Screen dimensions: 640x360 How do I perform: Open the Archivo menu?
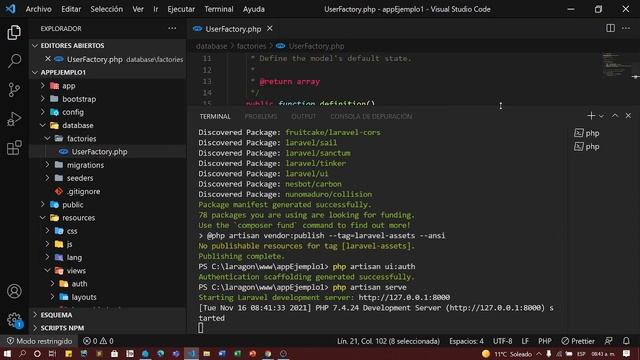[x=38, y=9]
